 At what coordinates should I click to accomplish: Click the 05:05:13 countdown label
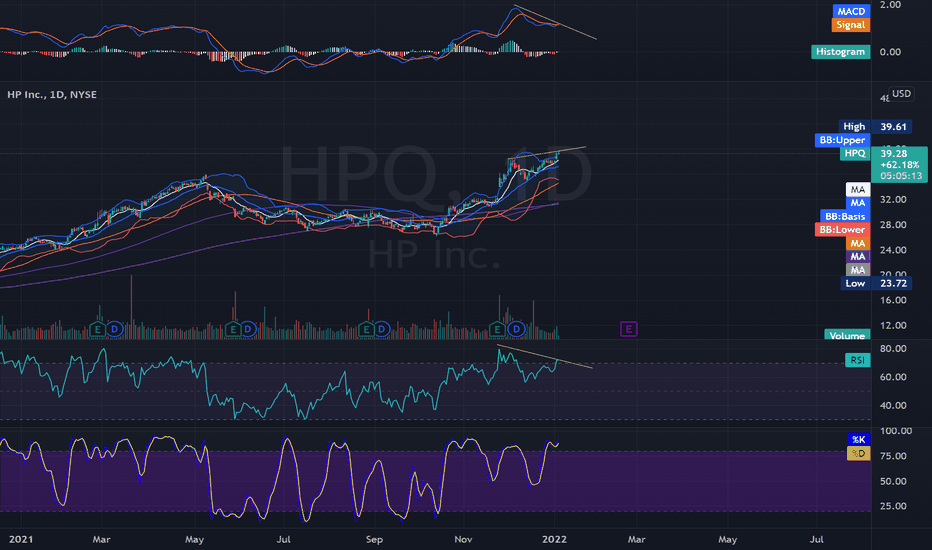click(902, 176)
